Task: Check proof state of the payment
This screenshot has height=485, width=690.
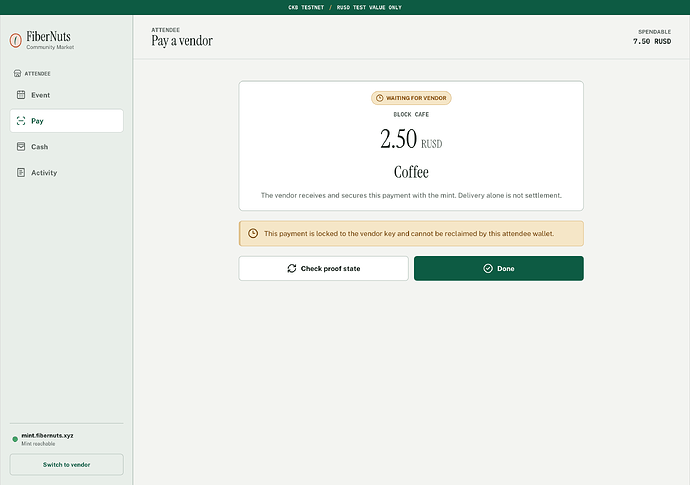Action: tap(323, 268)
